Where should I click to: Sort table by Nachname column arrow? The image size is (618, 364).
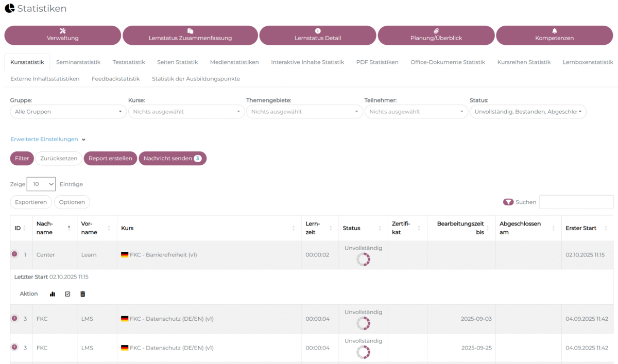tap(69, 228)
